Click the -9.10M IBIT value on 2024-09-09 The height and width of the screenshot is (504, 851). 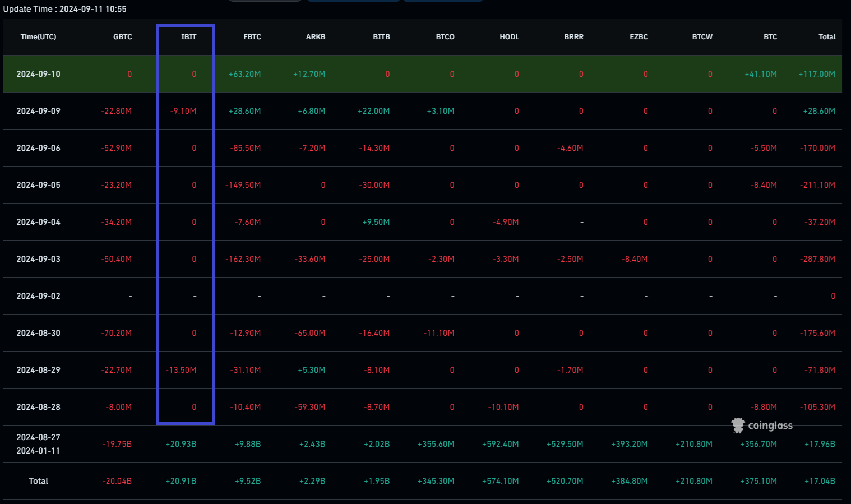183,110
